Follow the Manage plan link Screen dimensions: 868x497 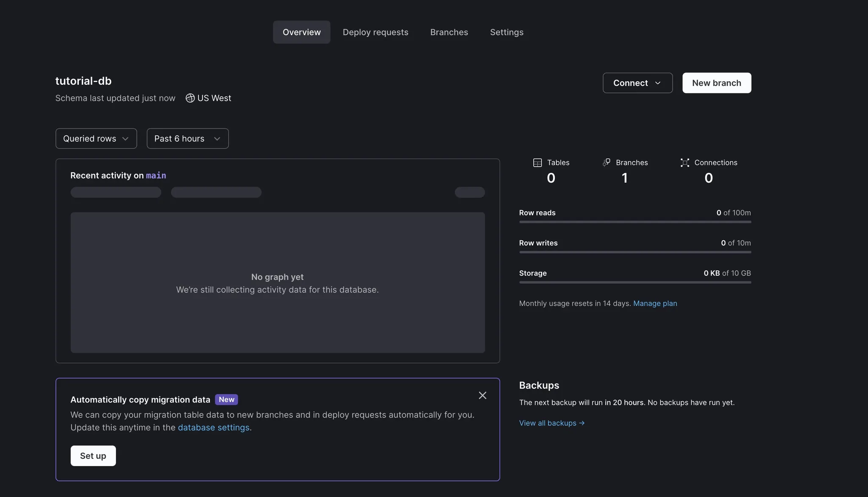click(655, 303)
